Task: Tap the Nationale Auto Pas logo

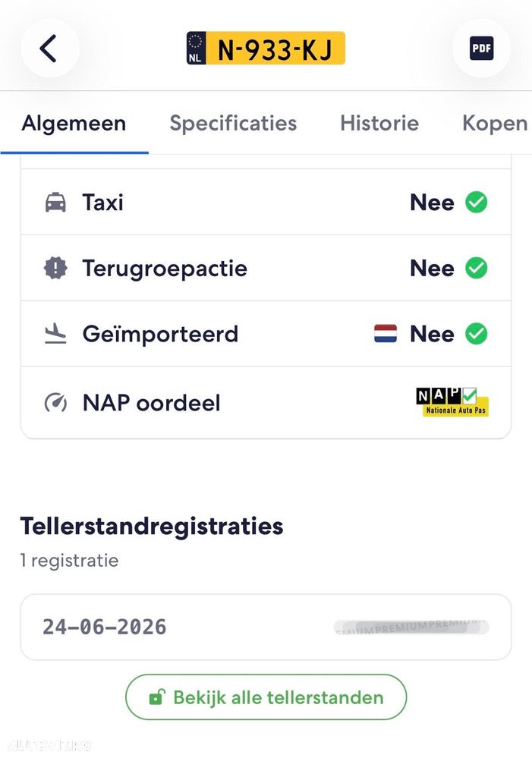Action: point(452,401)
